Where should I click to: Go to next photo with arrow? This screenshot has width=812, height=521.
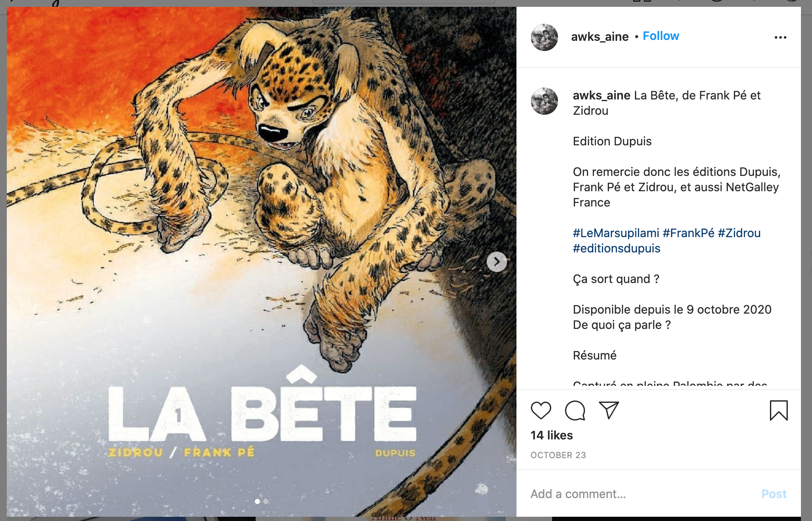(x=496, y=262)
